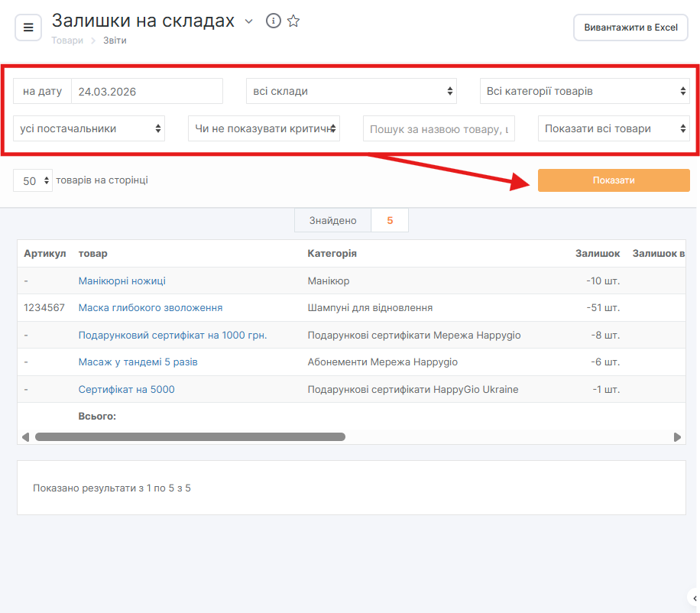This screenshot has height=613, width=700.
Task: Open 'Всі категорії товарів' dropdown
Action: tap(585, 91)
